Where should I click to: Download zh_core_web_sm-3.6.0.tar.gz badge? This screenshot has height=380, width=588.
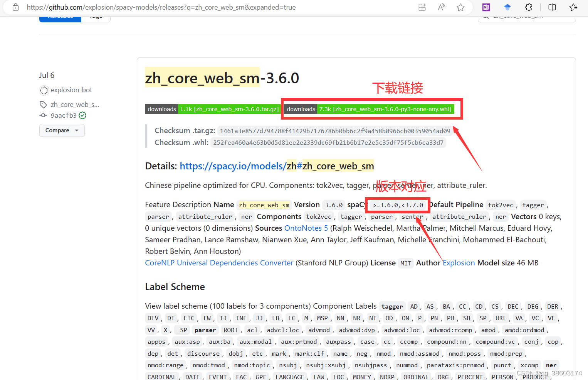click(x=212, y=109)
